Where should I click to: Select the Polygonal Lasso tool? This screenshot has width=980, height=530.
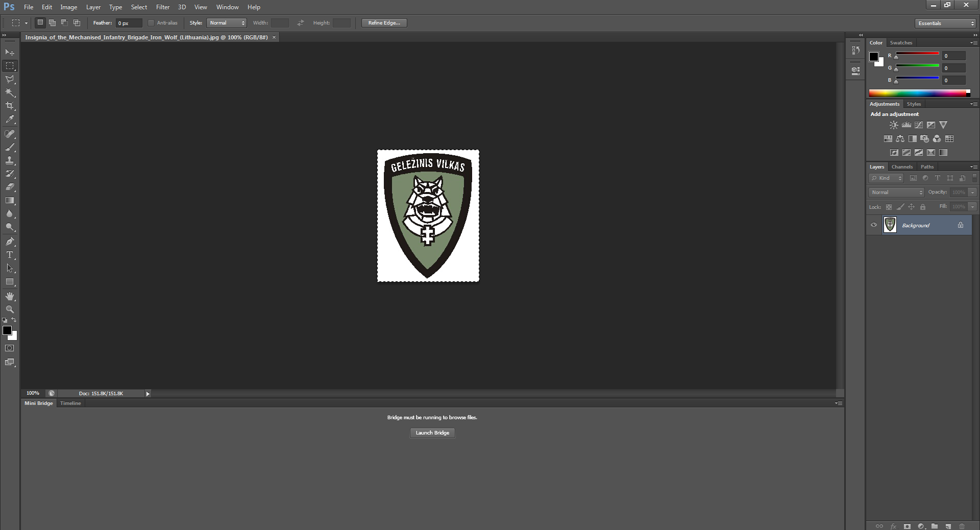click(10, 79)
